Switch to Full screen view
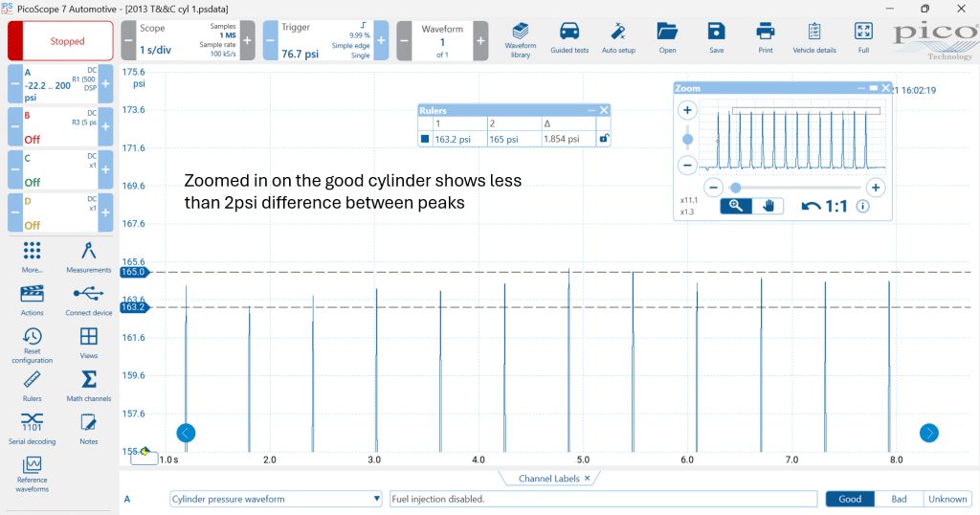This screenshot has width=980, height=515. [x=863, y=38]
